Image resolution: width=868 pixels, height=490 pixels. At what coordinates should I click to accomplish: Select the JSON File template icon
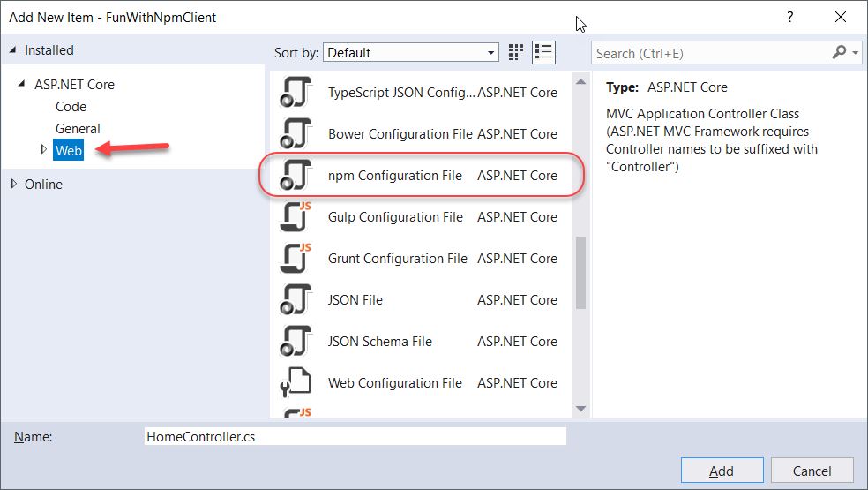(296, 299)
